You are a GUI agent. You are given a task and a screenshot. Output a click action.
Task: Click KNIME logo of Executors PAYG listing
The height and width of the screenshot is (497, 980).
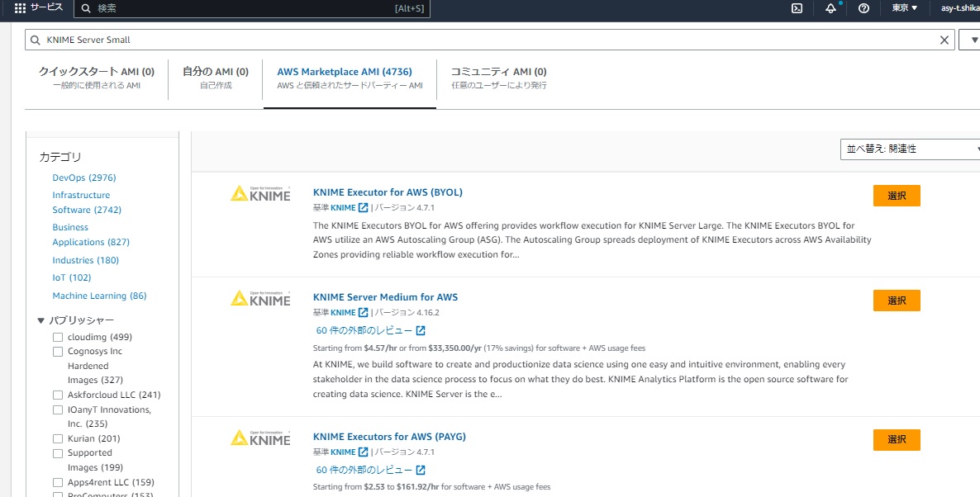click(x=260, y=438)
